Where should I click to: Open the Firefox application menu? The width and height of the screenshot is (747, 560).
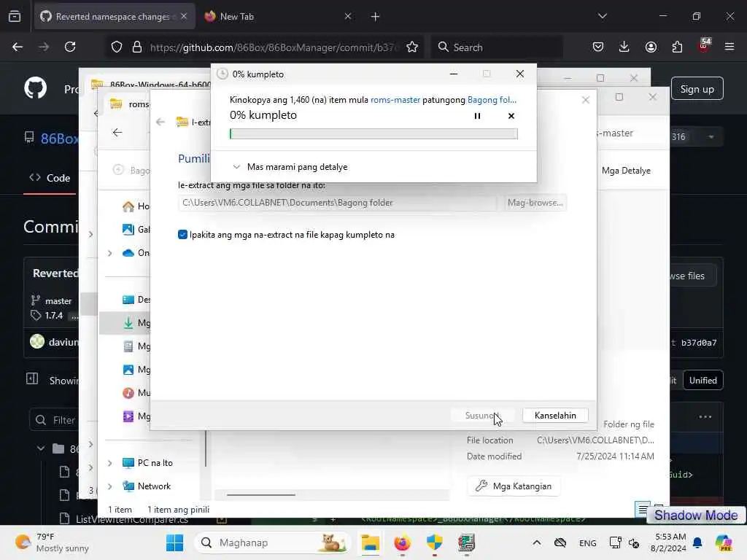pyautogui.click(x=729, y=47)
